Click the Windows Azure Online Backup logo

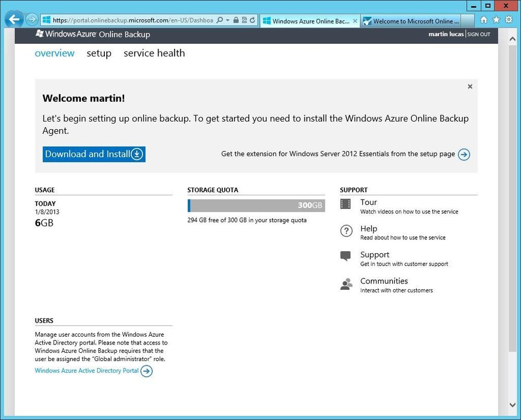point(93,34)
